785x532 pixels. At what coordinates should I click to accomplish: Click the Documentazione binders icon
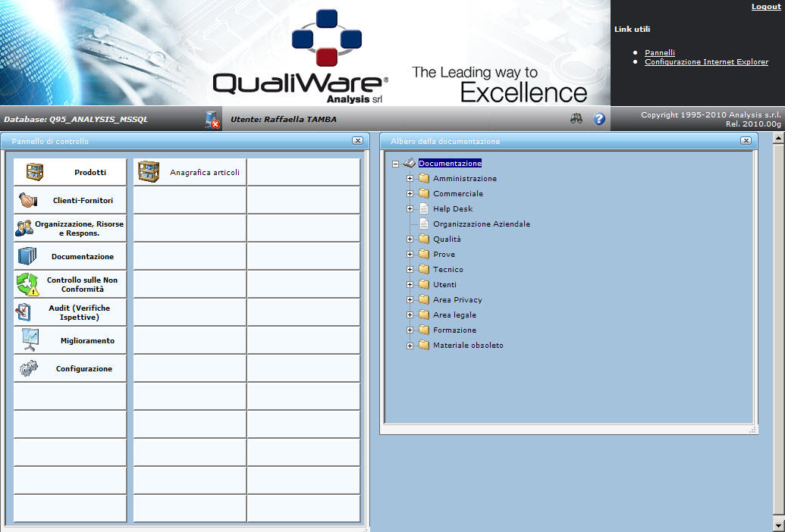click(x=27, y=256)
